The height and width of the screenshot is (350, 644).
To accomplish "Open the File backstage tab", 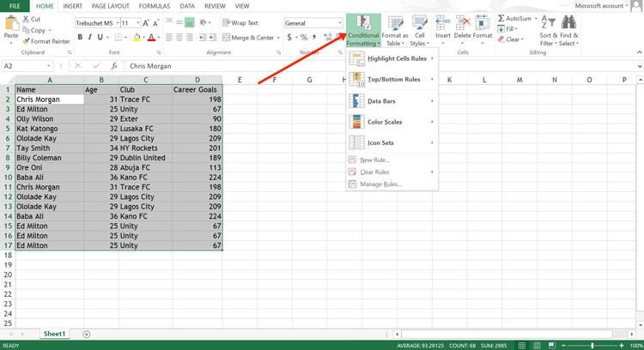I will (15, 6).
